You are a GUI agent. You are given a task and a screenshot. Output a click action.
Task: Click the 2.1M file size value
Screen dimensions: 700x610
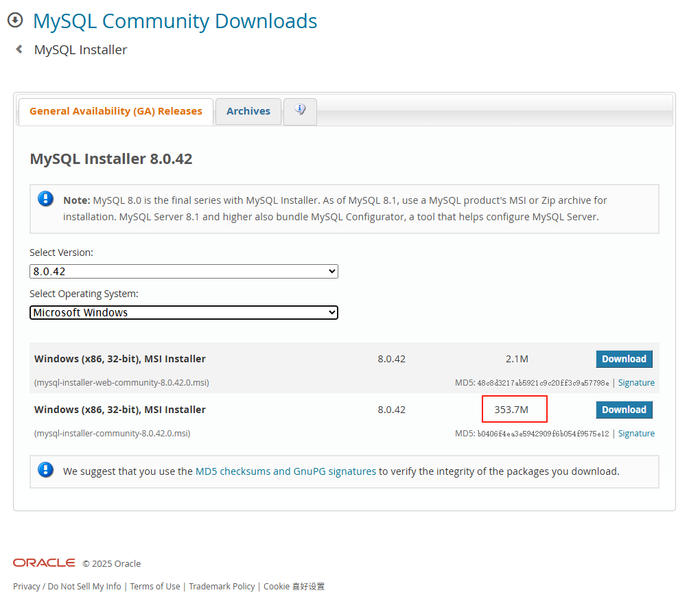click(517, 359)
